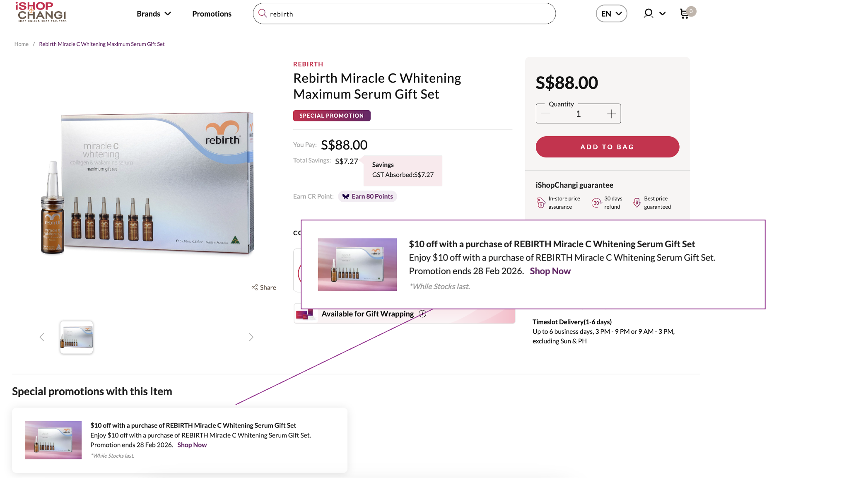
Task: Decrease quantity with minus button
Action: [545, 114]
